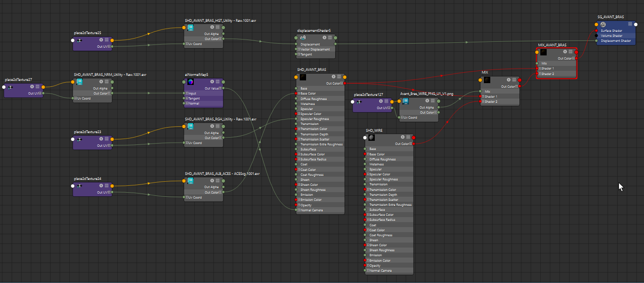Screen dimensions: 644x283
Task: Click red output port of SHD_WIRE header
Action: pyautogui.click(x=413, y=138)
